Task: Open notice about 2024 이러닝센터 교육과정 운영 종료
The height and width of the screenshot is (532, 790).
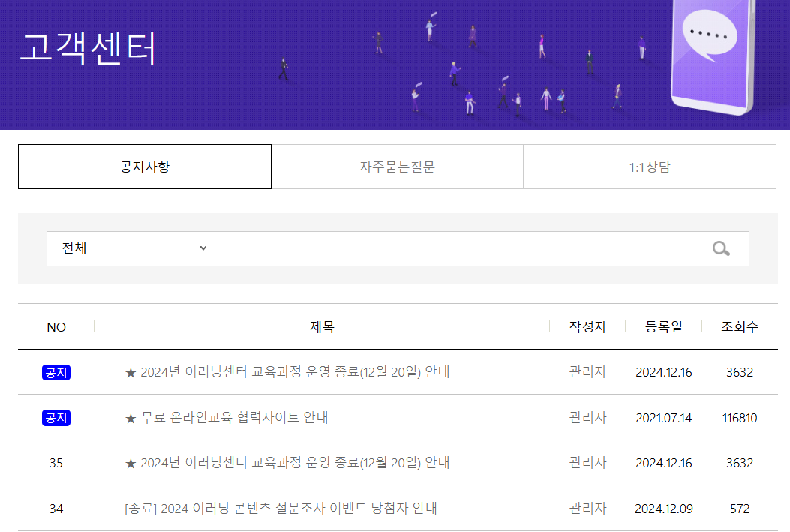Action: pyautogui.click(x=287, y=371)
